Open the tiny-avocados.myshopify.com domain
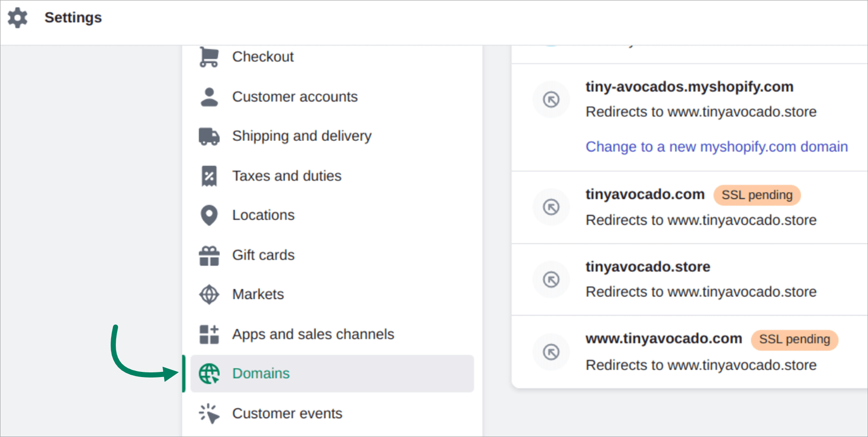 pyautogui.click(x=689, y=87)
